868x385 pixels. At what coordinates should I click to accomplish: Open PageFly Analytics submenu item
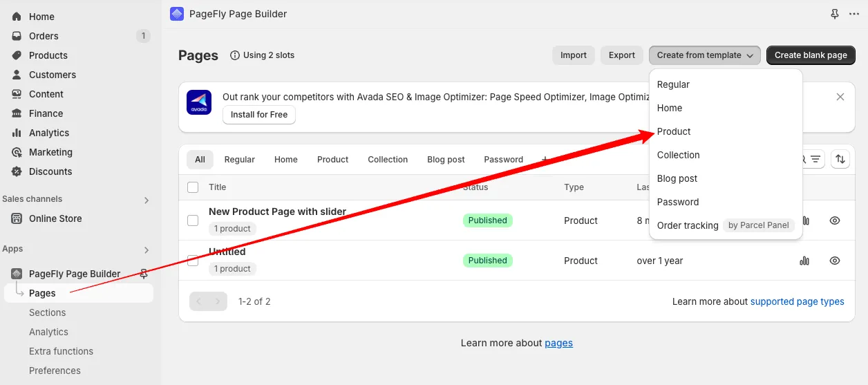pos(48,332)
